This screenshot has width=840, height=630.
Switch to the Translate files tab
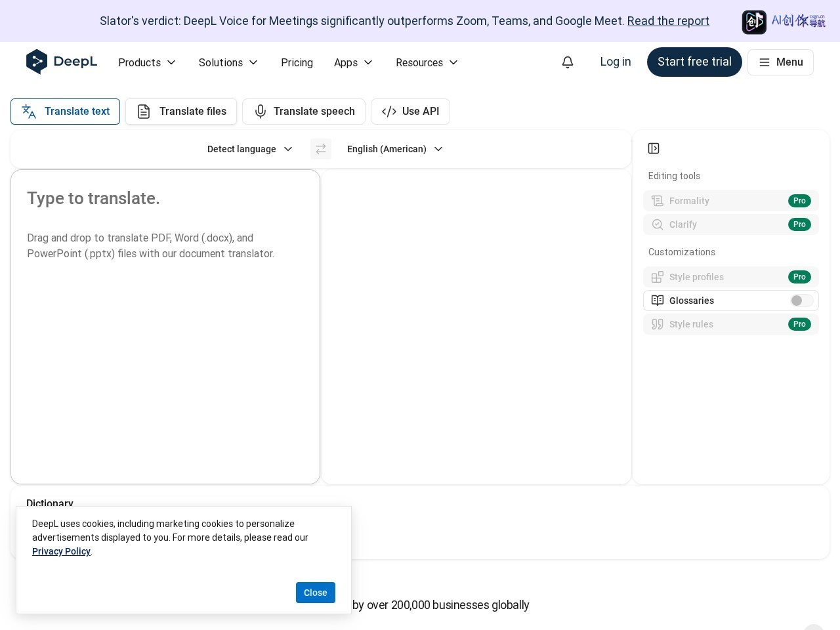[181, 112]
